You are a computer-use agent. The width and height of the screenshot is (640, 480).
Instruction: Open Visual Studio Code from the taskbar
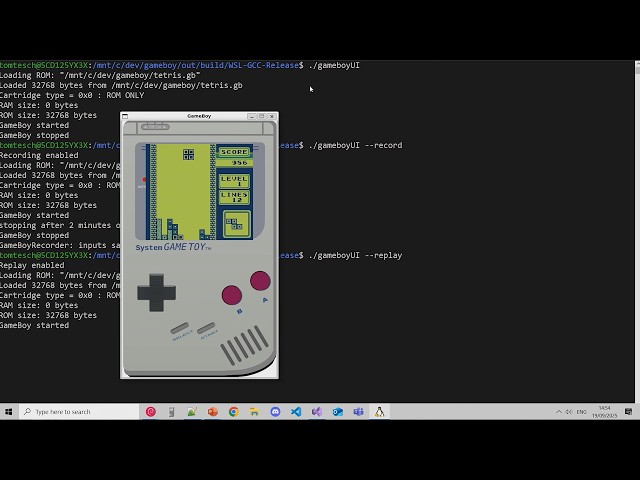[x=296, y=412]
